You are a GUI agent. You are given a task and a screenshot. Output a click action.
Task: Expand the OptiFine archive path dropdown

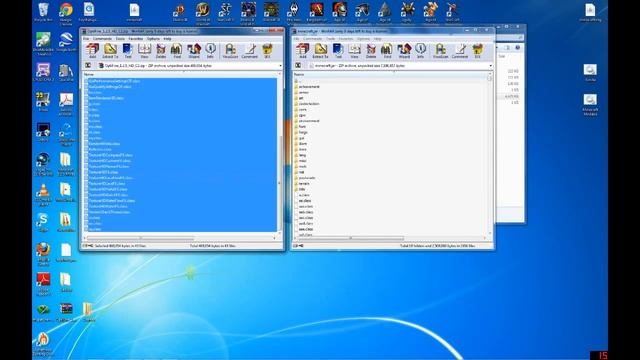pos(280,65)
